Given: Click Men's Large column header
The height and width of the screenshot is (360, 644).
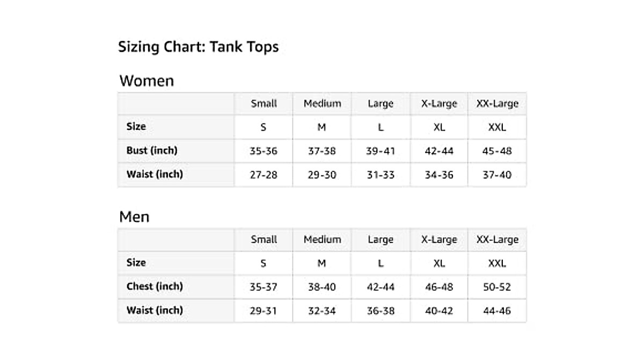Looking at the screenshot, I should (x=380, y=240).
